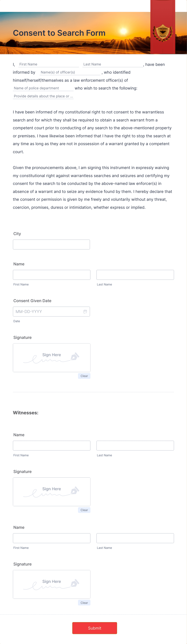Click the Name of police department blank

pos(43,88)
